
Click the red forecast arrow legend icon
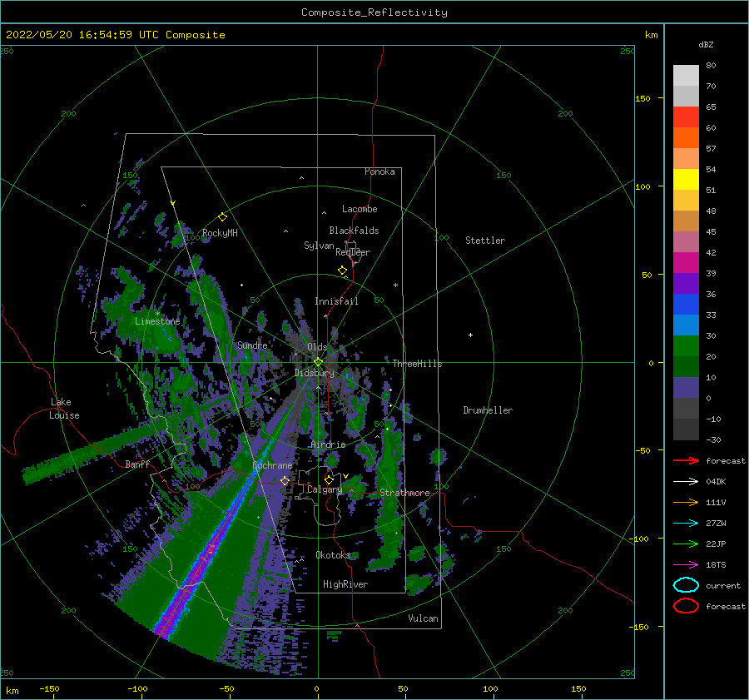[x=686, y=460]
